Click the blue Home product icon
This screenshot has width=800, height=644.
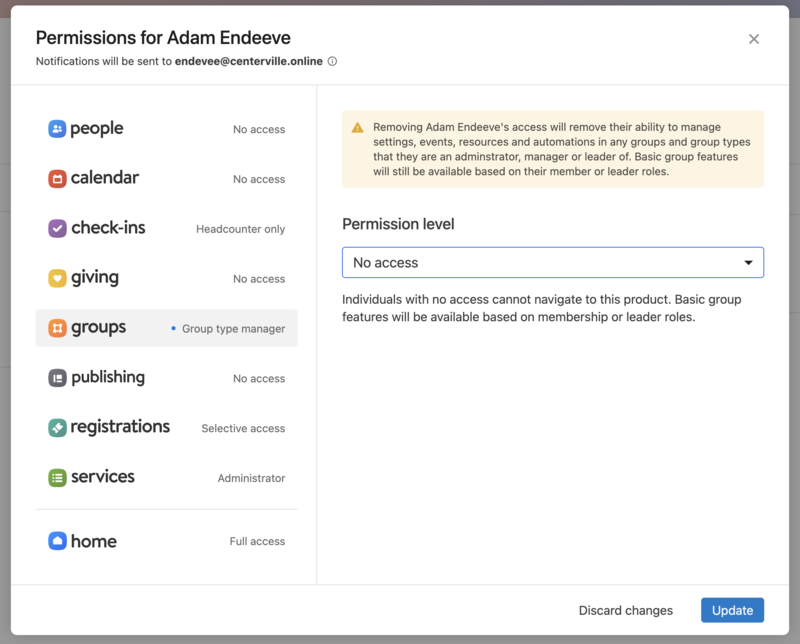click(x=57, y=541)
